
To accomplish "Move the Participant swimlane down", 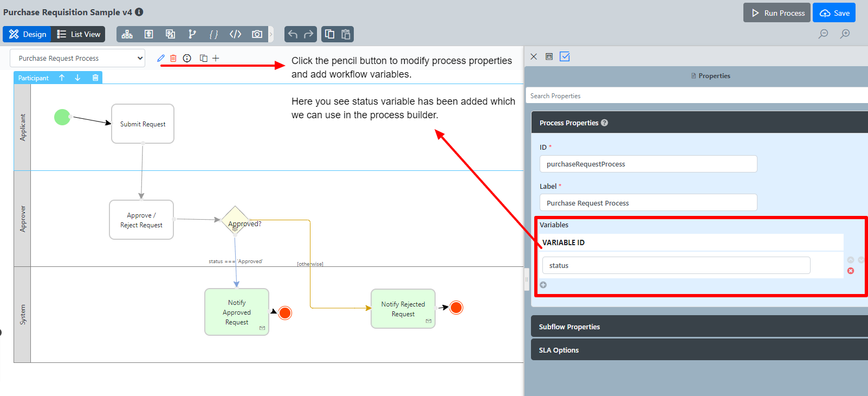I will [77, 78].
